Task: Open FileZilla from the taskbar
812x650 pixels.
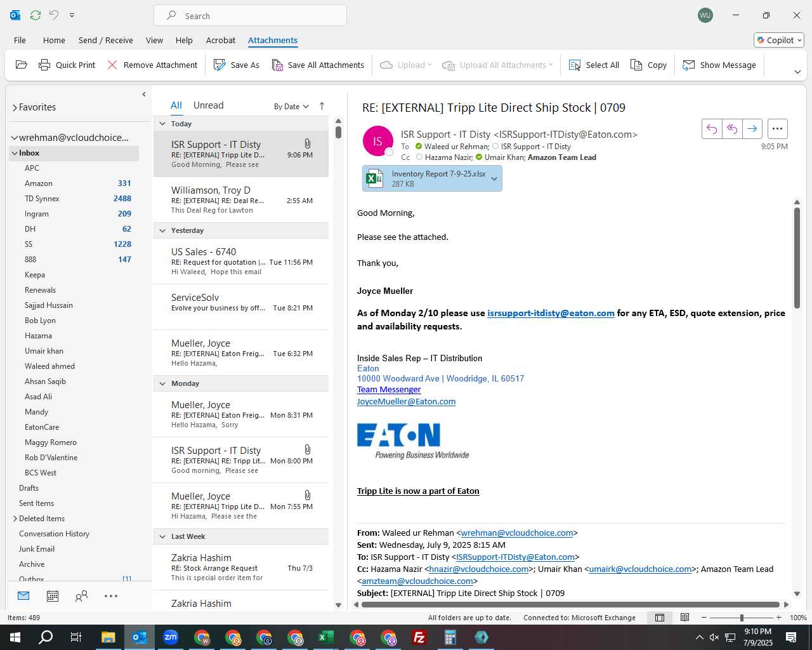Action: (419, 637)
